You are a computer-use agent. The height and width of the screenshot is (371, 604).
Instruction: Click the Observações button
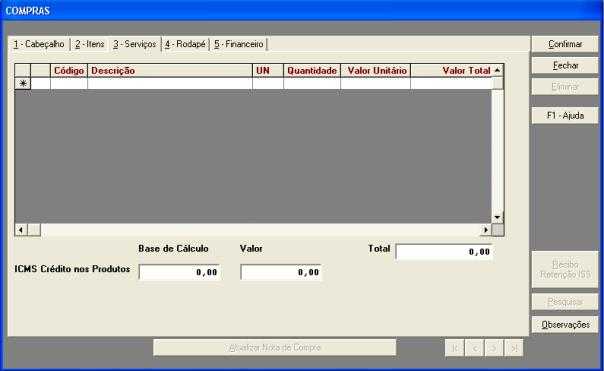point(565,325)
